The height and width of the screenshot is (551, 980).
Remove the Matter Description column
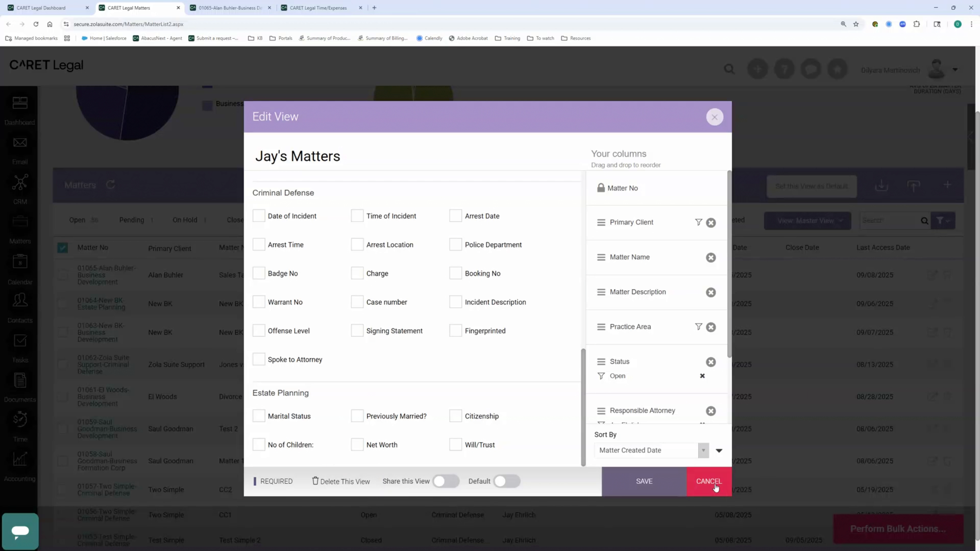point(711,292)
